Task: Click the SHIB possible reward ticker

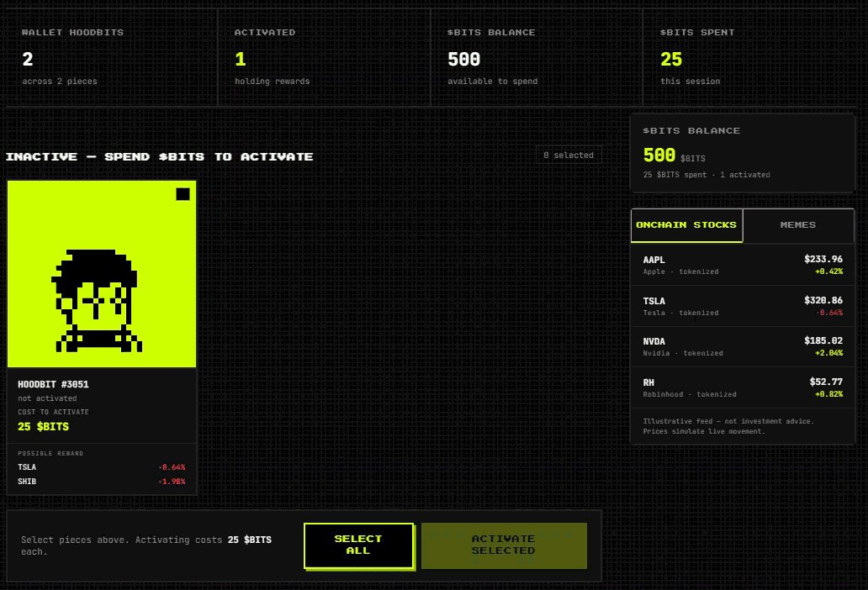Action: pos(27,481)
